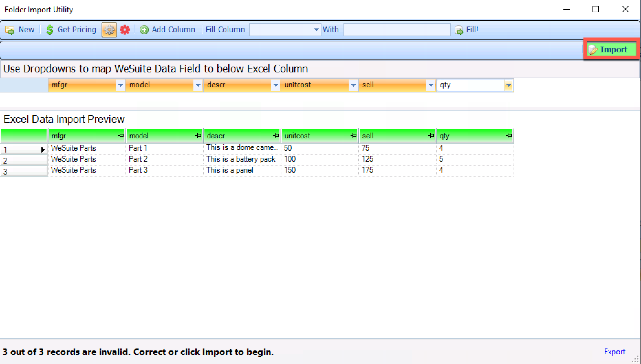Click the mfgr preview column header
This screenshot has width=641, height=364.
[87, 136]
